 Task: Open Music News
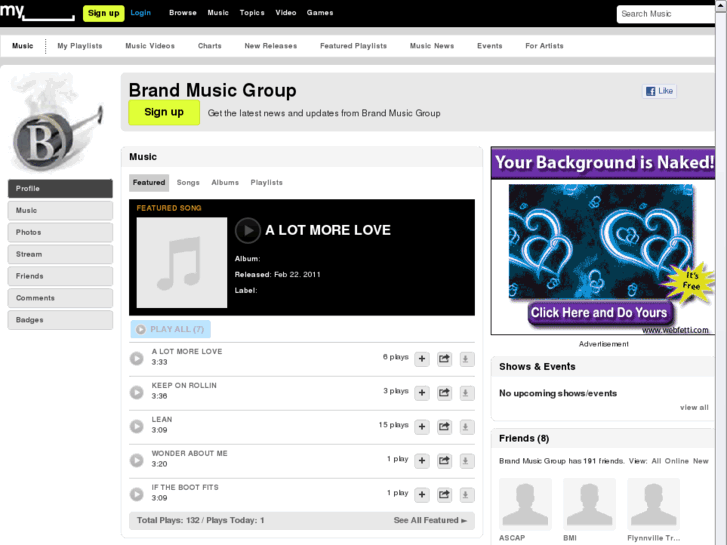(x=432, y=46)
